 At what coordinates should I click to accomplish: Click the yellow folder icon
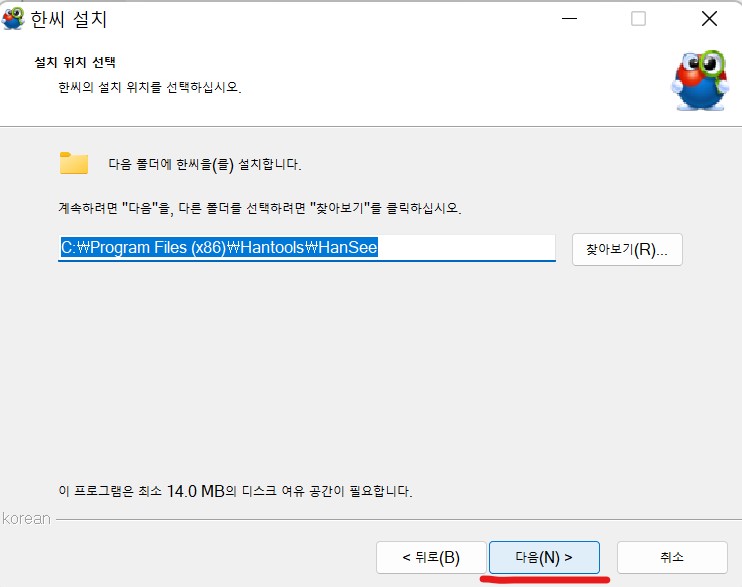pyautogui.click(x=74, y=163)
